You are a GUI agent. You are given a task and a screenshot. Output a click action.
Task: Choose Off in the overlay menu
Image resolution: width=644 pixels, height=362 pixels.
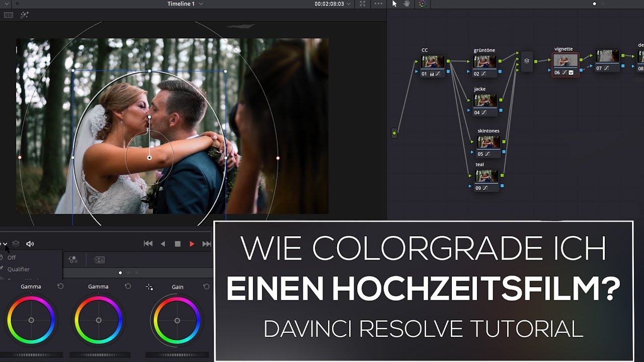(x=12, y=257)
